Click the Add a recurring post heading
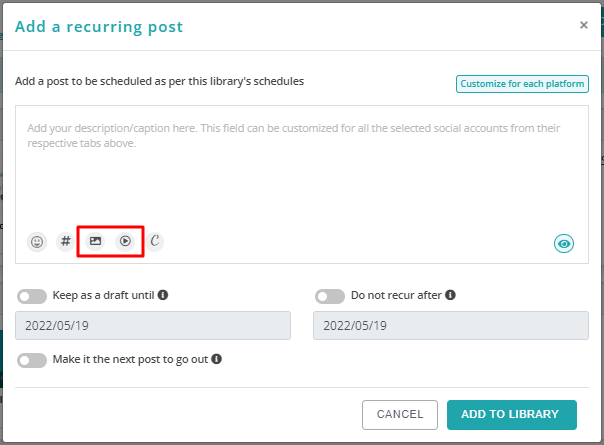The height and width of the screenshot is (445, 604). (99, 27)
